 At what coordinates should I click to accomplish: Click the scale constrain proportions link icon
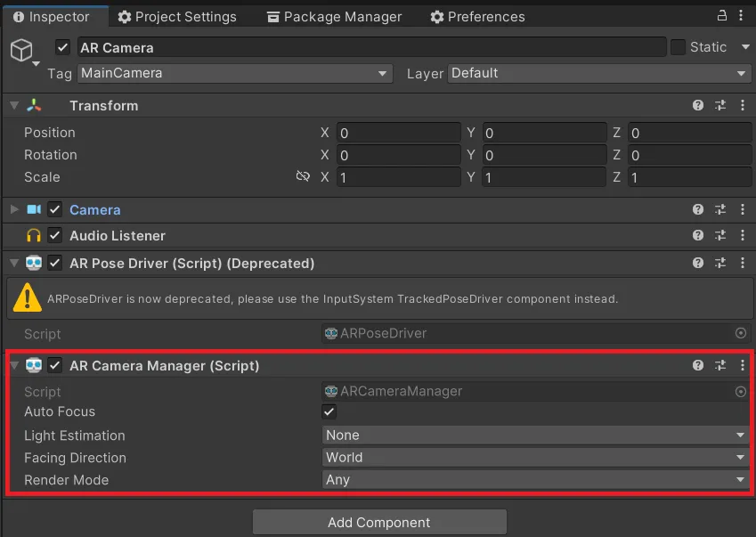[x=303, y=177]
